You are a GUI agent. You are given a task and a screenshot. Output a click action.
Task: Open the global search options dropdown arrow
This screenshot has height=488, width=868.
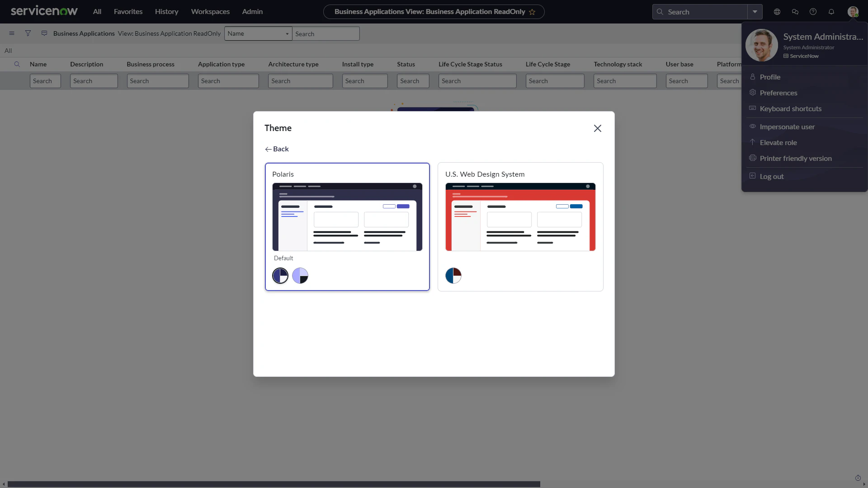pyautogui.click(x=755, y=12)
